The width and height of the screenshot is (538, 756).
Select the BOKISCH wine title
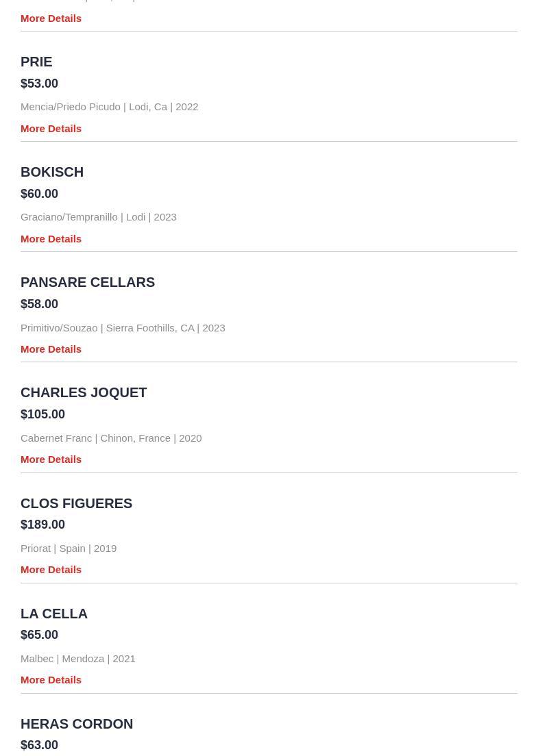52,172
